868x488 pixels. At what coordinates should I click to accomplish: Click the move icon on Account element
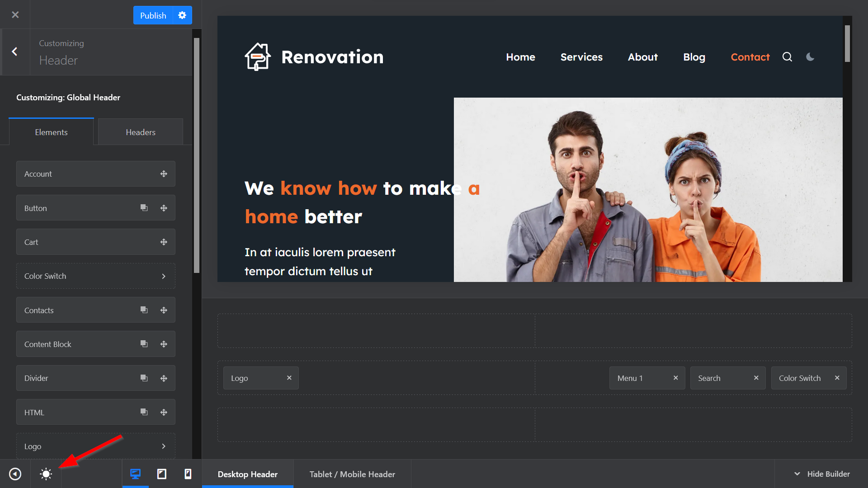(x=164, y=174)
